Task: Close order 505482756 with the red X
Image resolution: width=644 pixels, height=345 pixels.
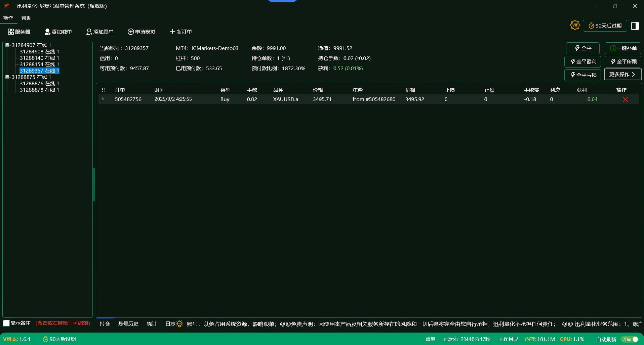Action: pyautogui.click(x=625, y=99)
